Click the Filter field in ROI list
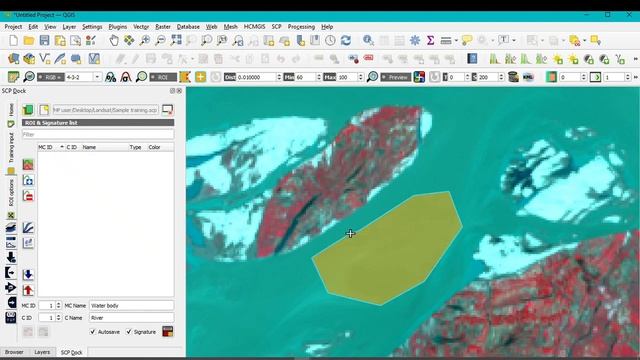Image resolution: width=640 pixels, height=360 pixels. [x=98, y=134]
